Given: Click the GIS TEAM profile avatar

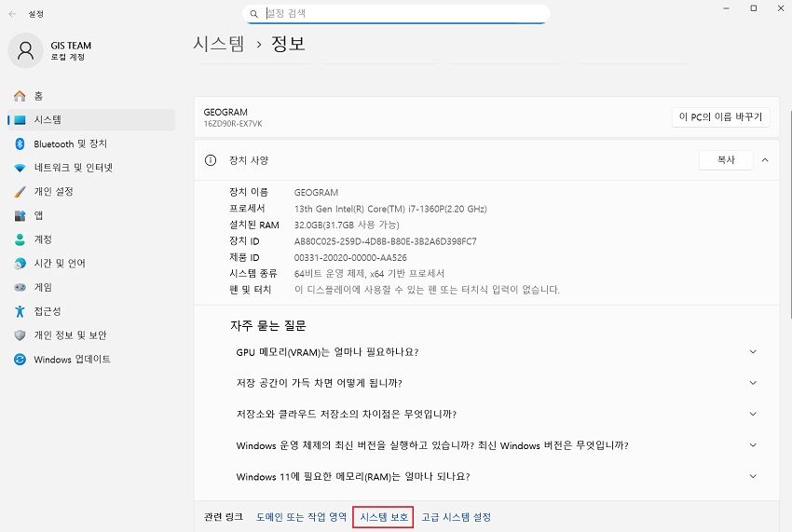Looking at the screenshot, I should tap(25, 50).
